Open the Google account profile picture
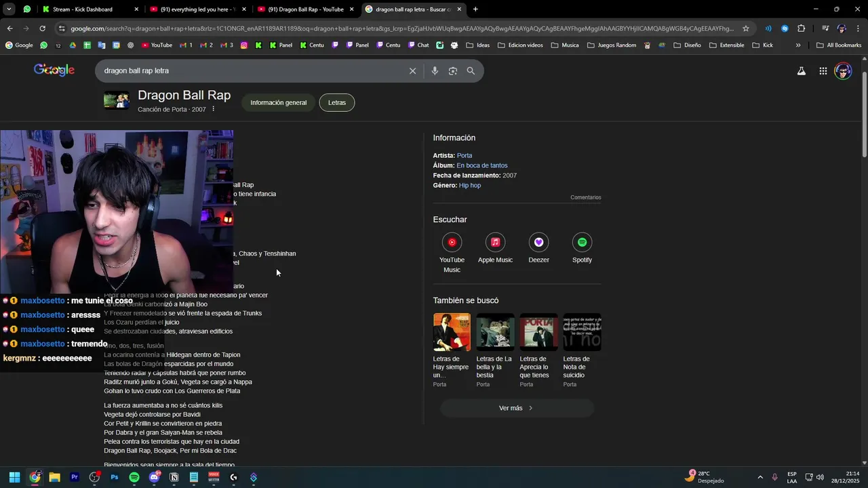 [x=843, y=71]
